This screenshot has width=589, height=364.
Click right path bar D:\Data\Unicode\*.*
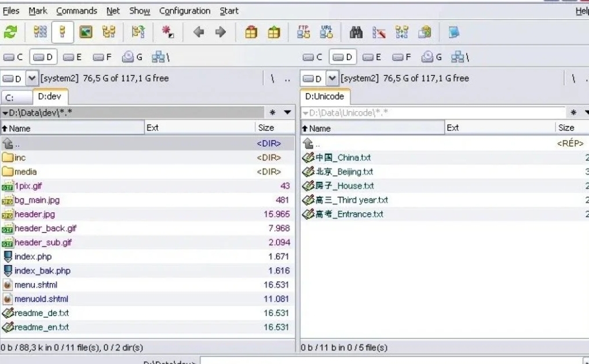(433, 113)
